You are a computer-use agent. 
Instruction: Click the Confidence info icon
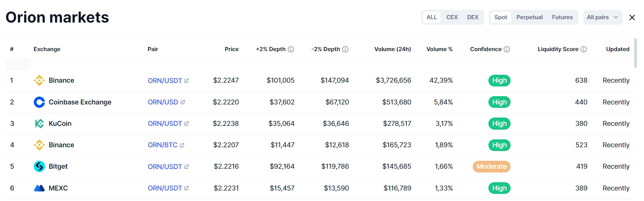click(x=507, y=49)
